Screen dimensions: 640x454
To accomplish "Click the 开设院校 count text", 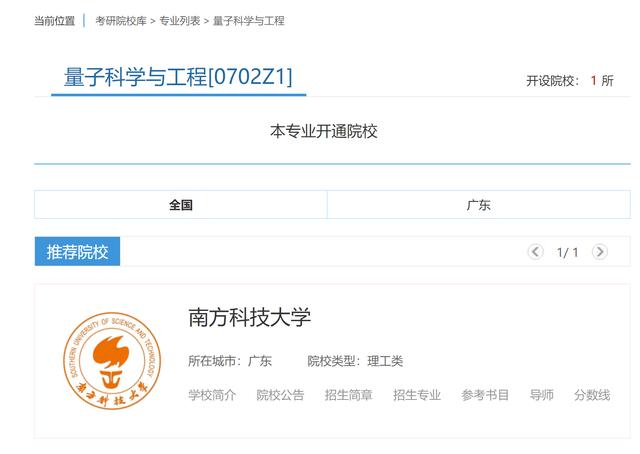I will 570,80.
